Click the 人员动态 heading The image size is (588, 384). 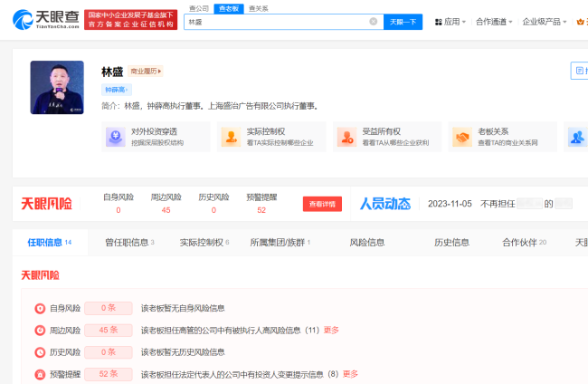pos(385,204)
